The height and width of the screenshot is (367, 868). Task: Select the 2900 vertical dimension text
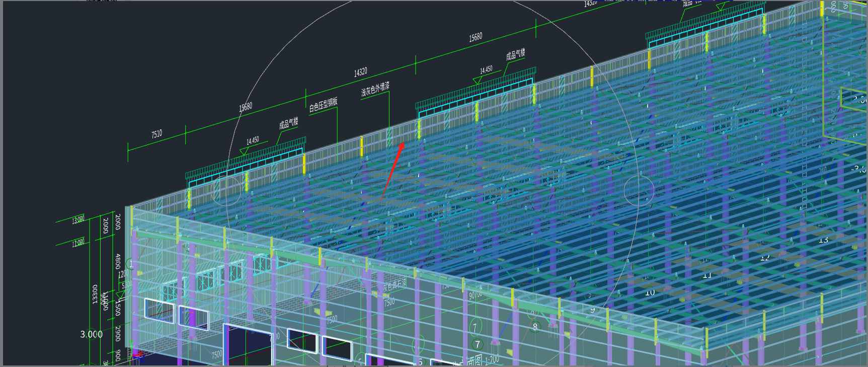coord(117,334)
